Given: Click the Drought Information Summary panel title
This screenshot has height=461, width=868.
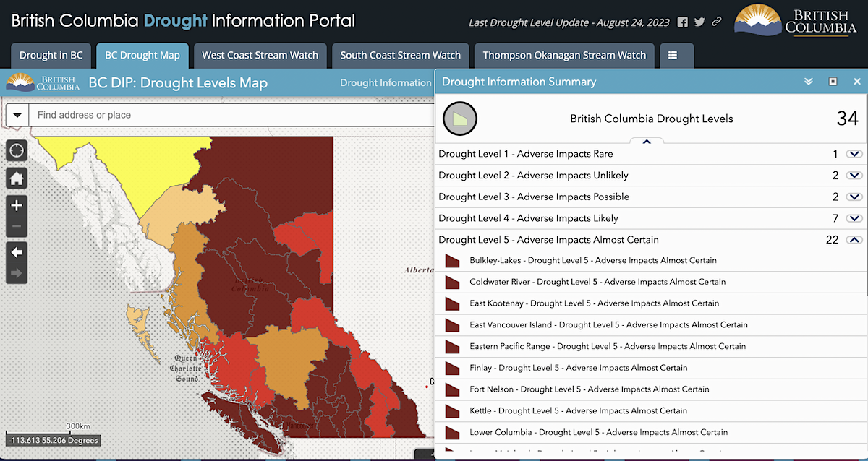Looking at the screenshot, I should (519, 82).
